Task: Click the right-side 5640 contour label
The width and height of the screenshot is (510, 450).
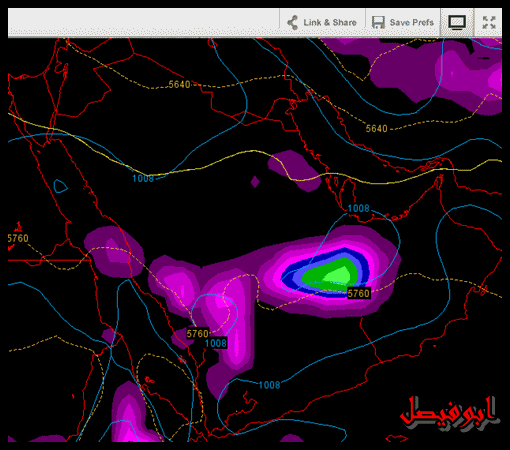Action: pos(376,129)
